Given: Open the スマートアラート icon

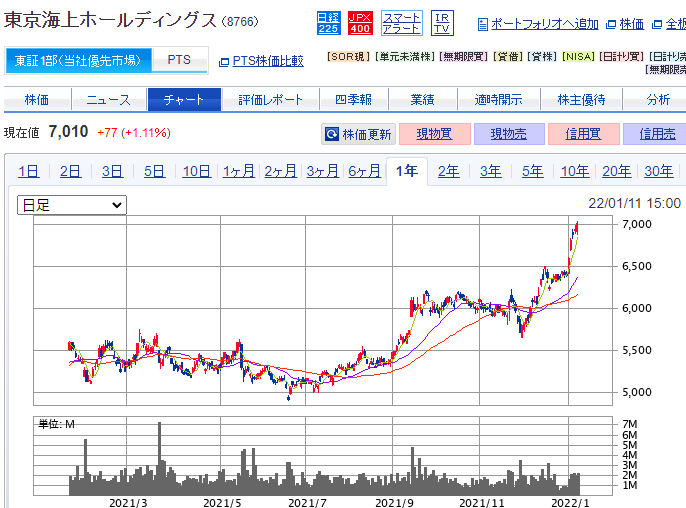Looking at the screenshot, I should click(402, 23).
